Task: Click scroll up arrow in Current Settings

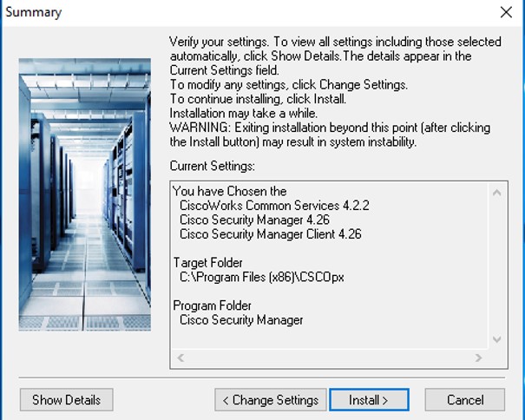Action: [x=497, y=193]
